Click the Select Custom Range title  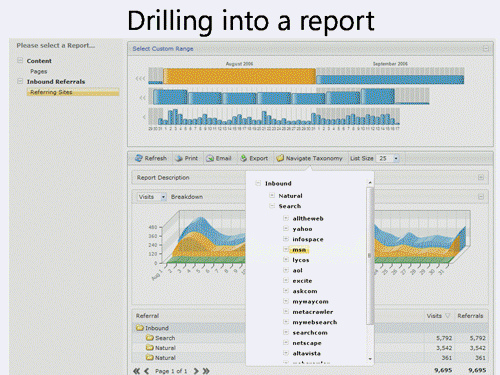(x=163, y=49)
